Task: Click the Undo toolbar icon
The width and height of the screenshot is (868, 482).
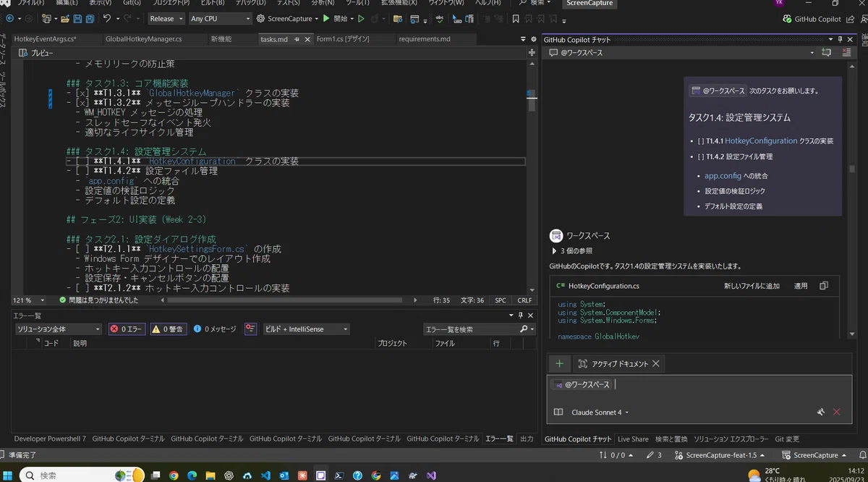Action: click(106, 19)
